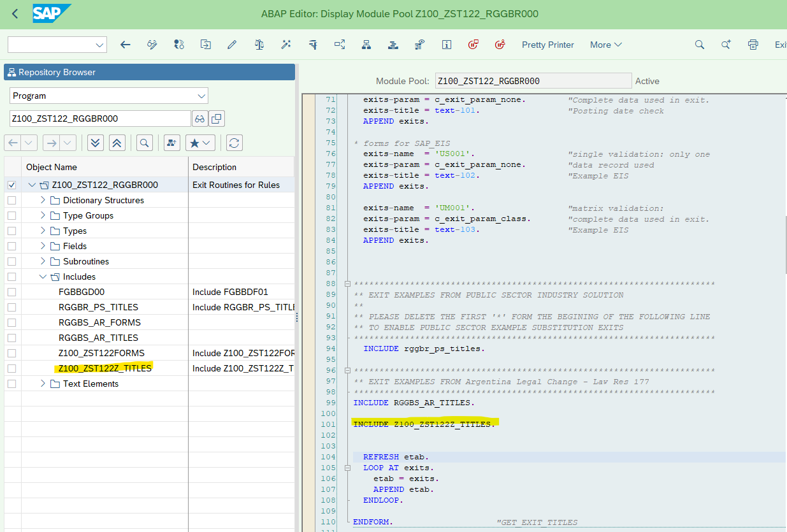
Task: Open the search magnifier in the top-right toolbar
Action: pyautogui.click(x=699, y=45)
